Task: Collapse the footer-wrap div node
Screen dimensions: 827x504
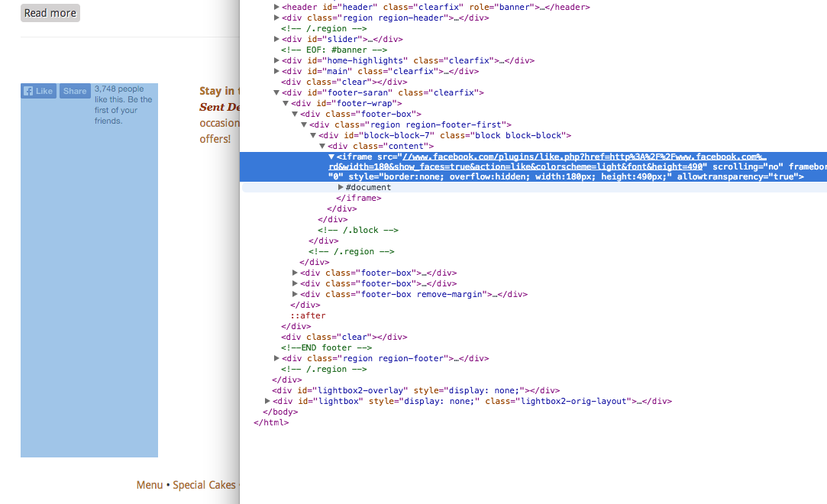Action: coord(286,103)
